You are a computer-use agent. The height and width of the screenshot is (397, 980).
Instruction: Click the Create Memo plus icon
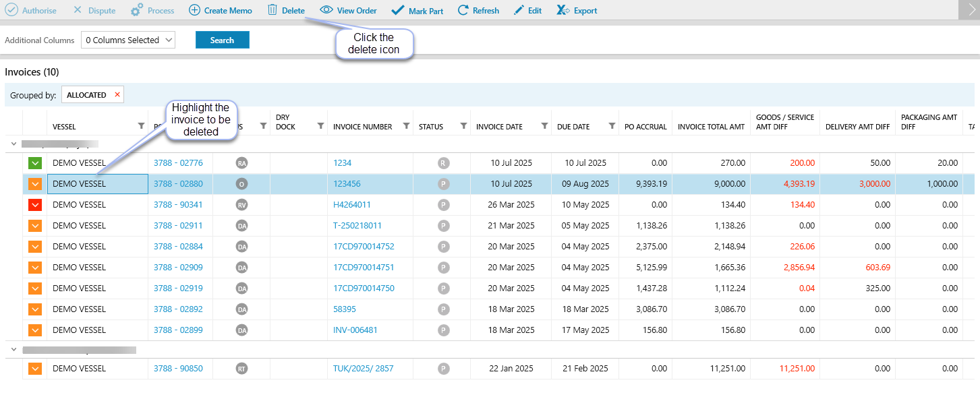click(x=194, y=10)
